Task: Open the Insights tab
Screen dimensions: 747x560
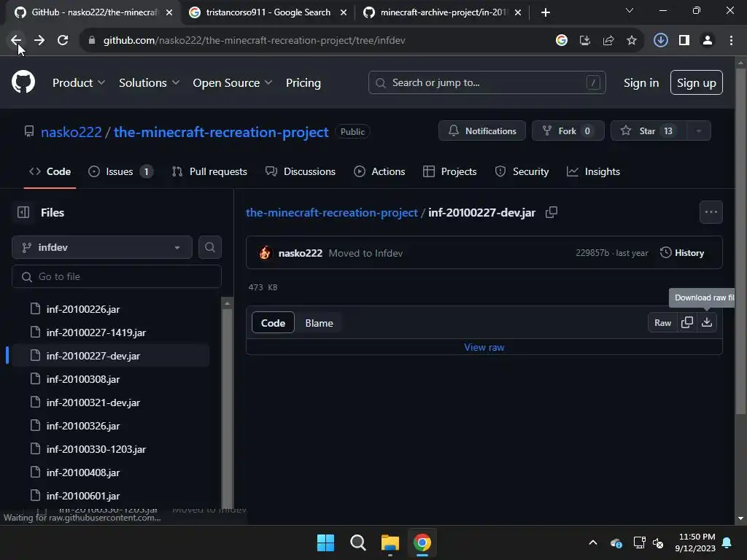Action: pyautogui.click(x=593, y=171)
